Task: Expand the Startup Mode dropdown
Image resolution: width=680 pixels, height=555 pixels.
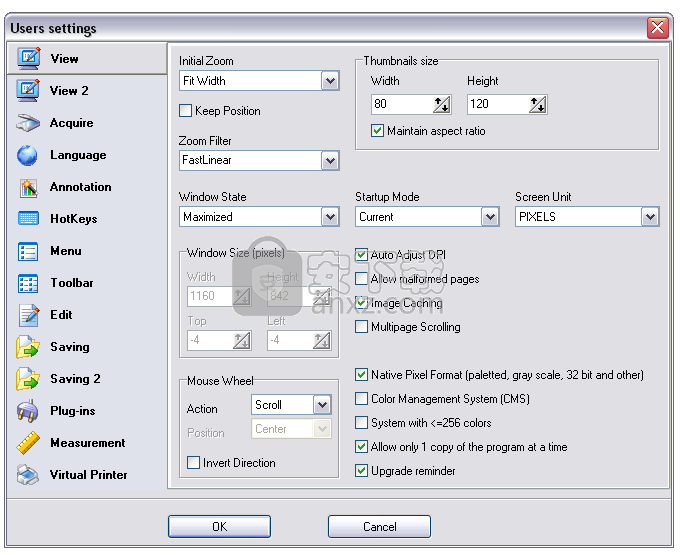Action: point(490,217)
